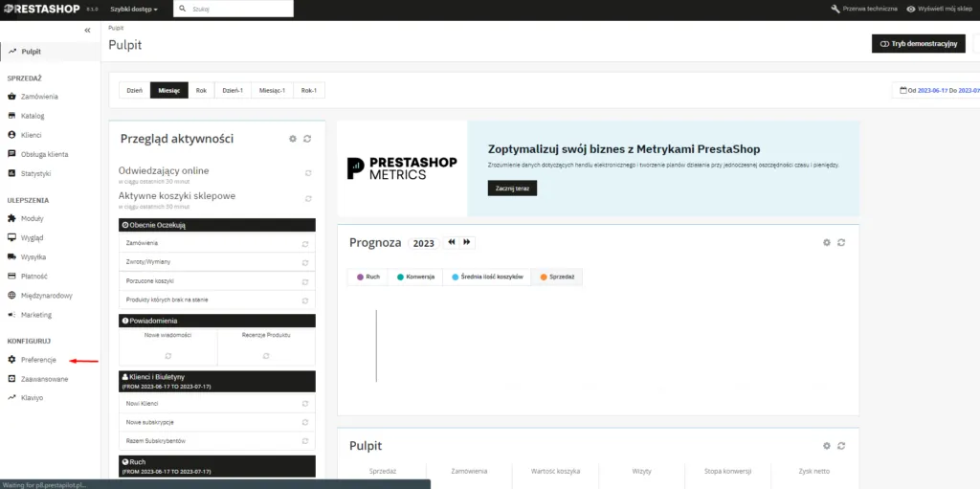Click the Tryb demonstracyjny button

pyautogui.click(x=918, y=43)
